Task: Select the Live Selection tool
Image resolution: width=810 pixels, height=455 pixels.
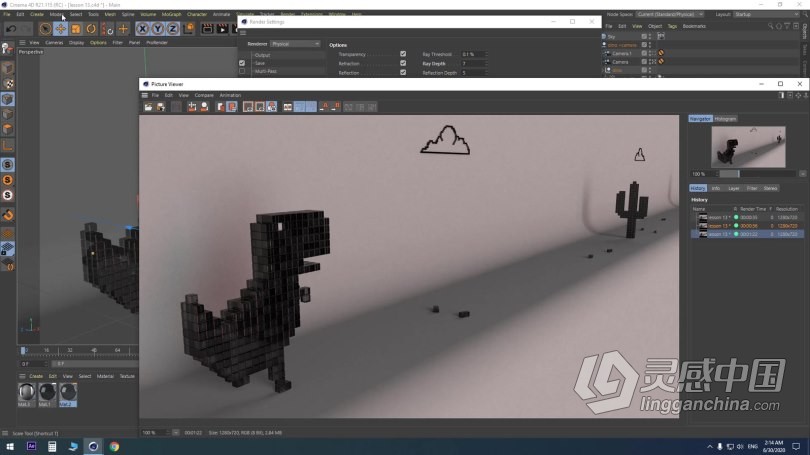Action: [45, 29]
